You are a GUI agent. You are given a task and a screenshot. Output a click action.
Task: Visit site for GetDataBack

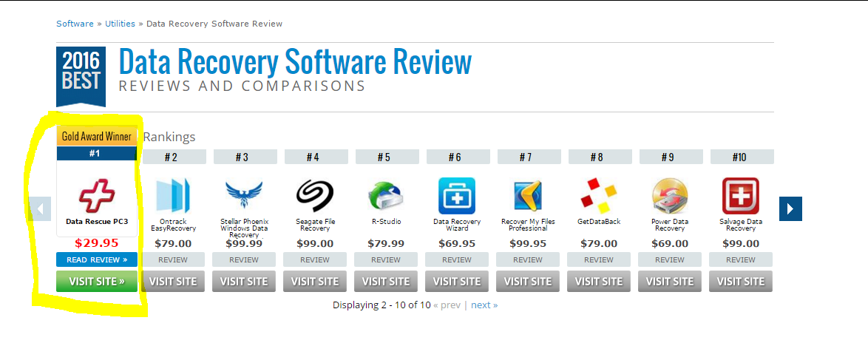point(598,281)
